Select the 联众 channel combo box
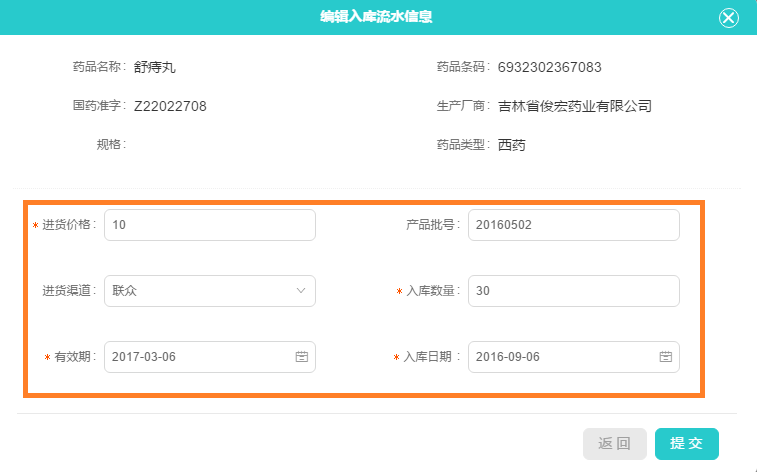Viewport: 758px width, 472px height. (x=210, y=291)
